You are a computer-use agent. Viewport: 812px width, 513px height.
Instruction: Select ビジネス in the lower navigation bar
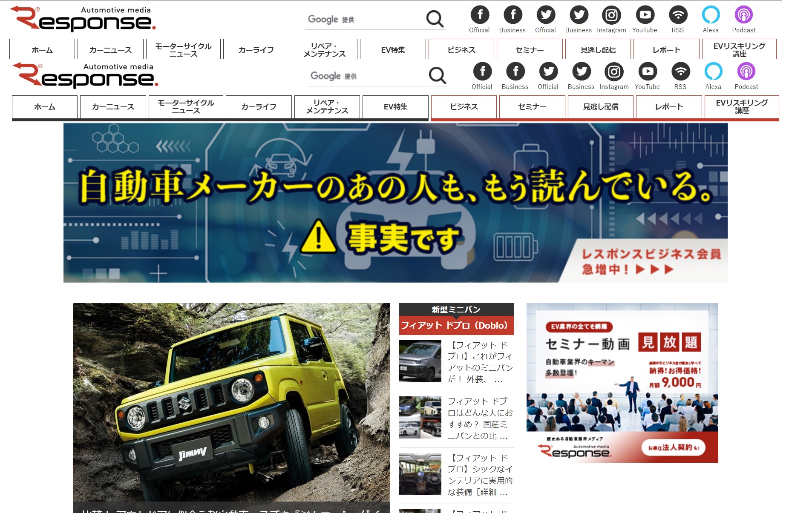pos(464,107)
